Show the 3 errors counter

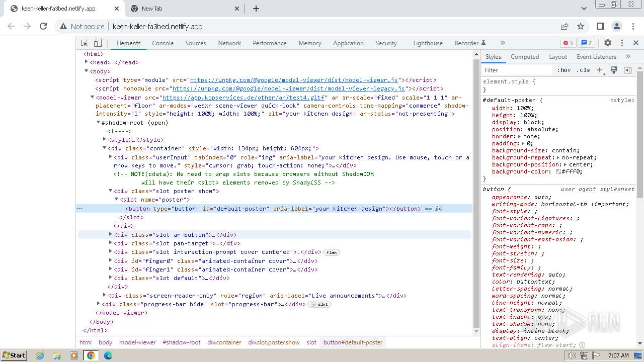coord(568,43)
